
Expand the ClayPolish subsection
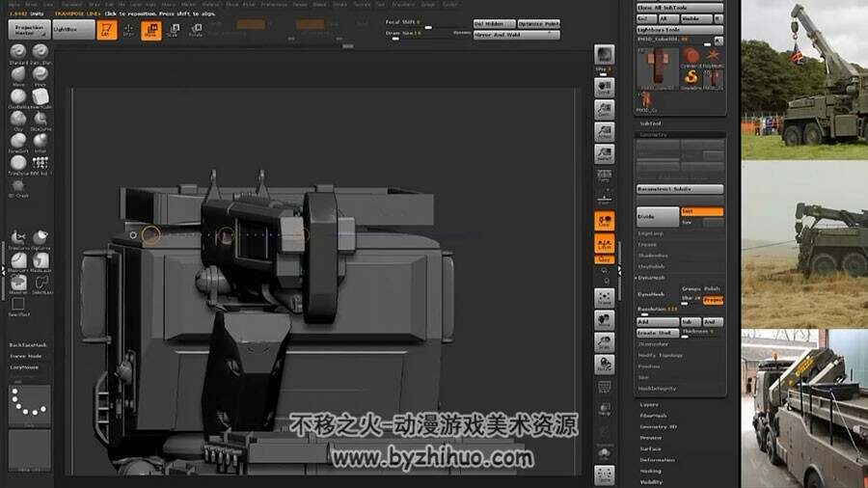coord(652,267)
